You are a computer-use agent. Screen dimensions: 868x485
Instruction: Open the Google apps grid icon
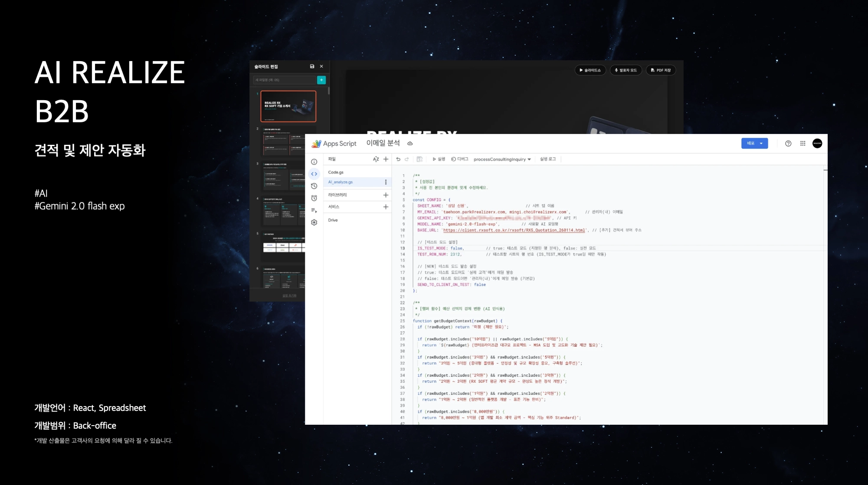point(802,143)
